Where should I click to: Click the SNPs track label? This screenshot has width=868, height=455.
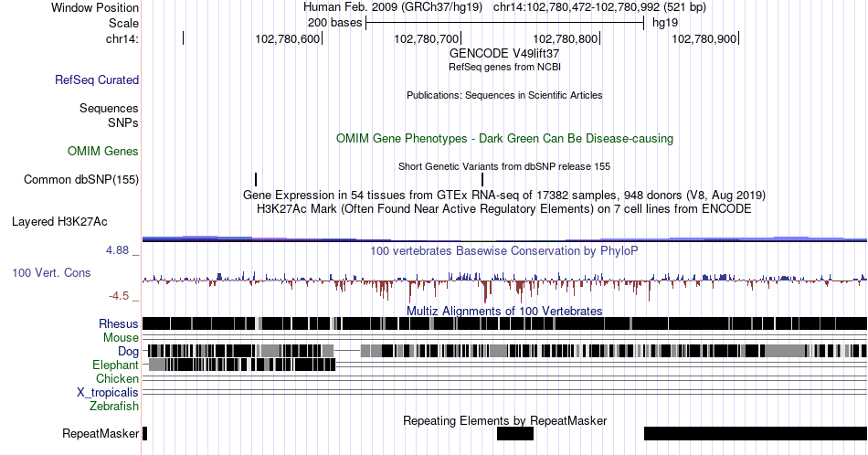click(123, 122)
